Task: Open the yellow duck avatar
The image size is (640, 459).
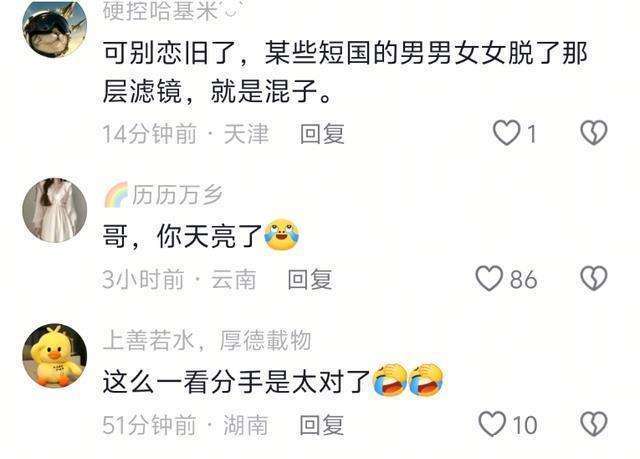Action: (x=55, y=356)
